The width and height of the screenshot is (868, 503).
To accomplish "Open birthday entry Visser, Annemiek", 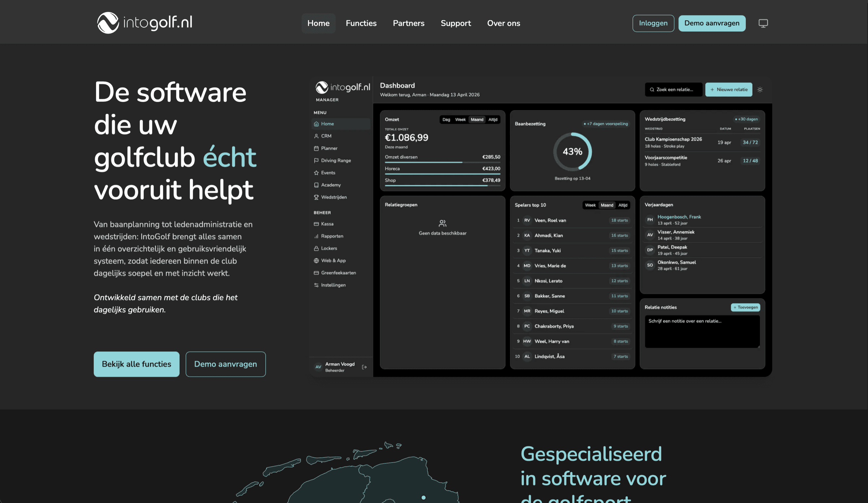I will (x=702, y=235).
